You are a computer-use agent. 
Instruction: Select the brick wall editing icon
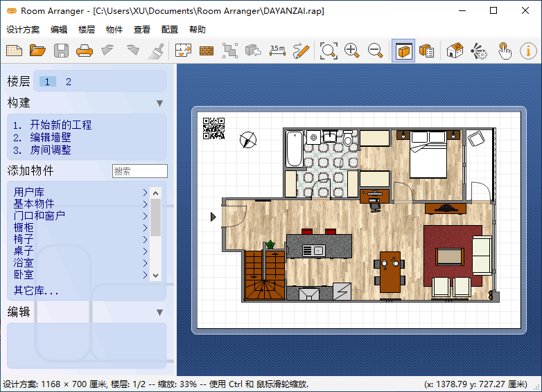(207, 51)
